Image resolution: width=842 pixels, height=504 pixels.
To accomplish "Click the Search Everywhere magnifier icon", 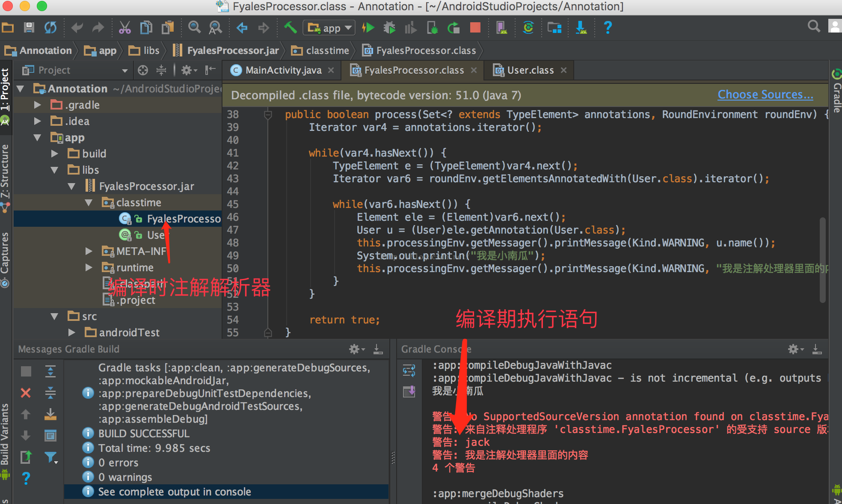I will 813,27.
